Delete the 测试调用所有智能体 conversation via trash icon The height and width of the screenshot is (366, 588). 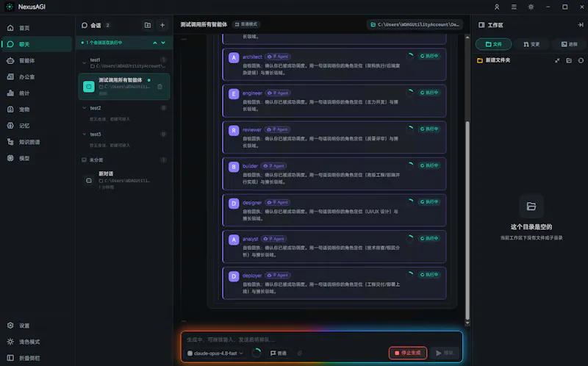(x=159, y=87)
